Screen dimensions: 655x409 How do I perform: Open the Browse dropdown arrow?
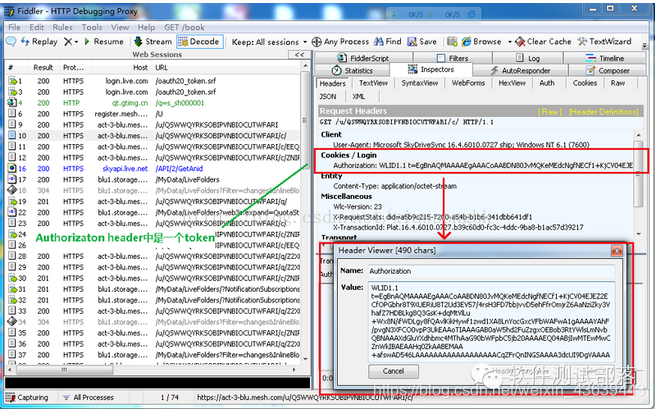coord(509,42)
